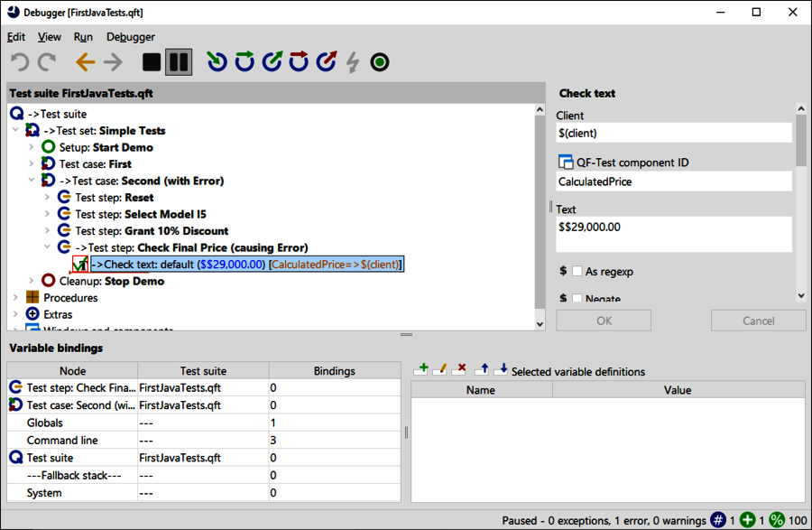Collapse the Test case Second (with Error) node
Viewport: 812px width, 530px height.
coord(32,181)
